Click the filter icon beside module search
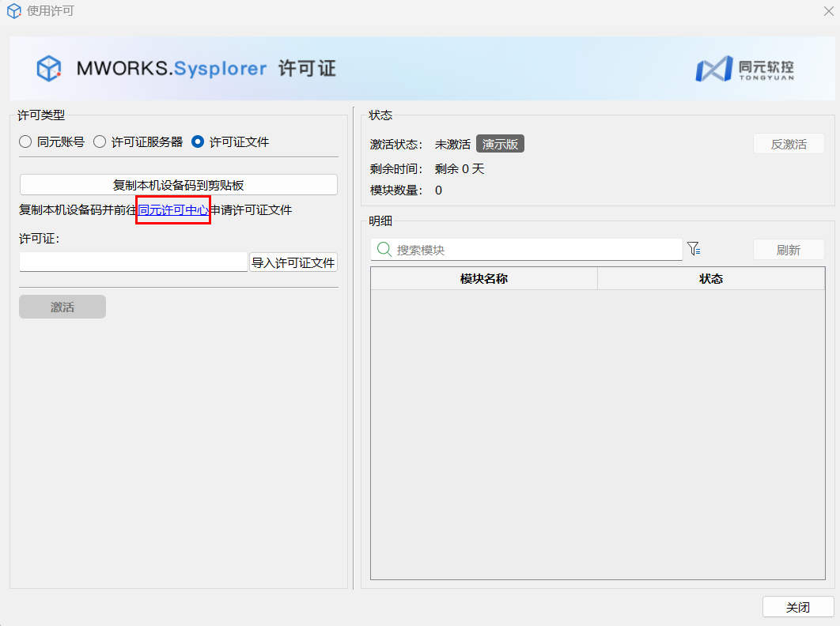This screenshot has height=626, width=840. pyautogui.click(x=694, y=249)
